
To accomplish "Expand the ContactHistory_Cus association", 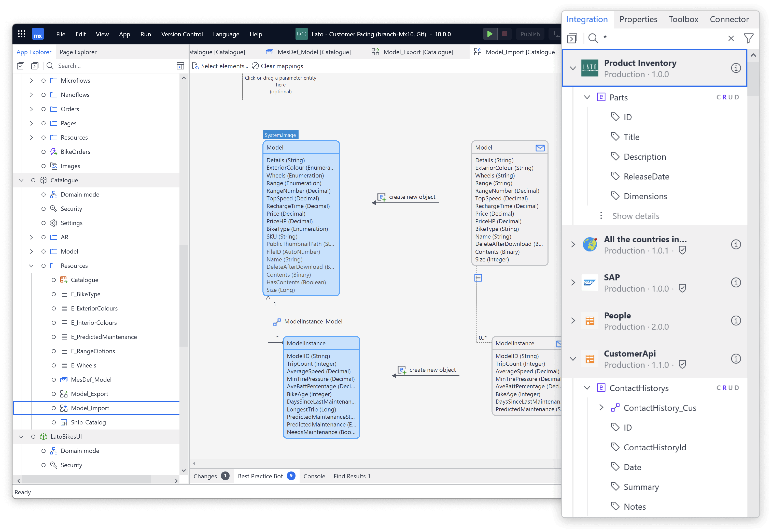I will pos(601,408).
